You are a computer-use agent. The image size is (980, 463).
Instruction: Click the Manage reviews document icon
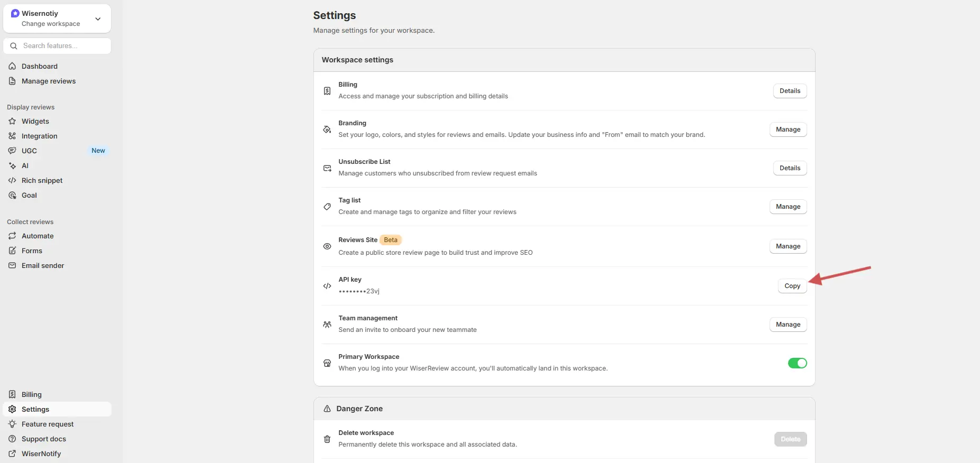pos(12,81)
